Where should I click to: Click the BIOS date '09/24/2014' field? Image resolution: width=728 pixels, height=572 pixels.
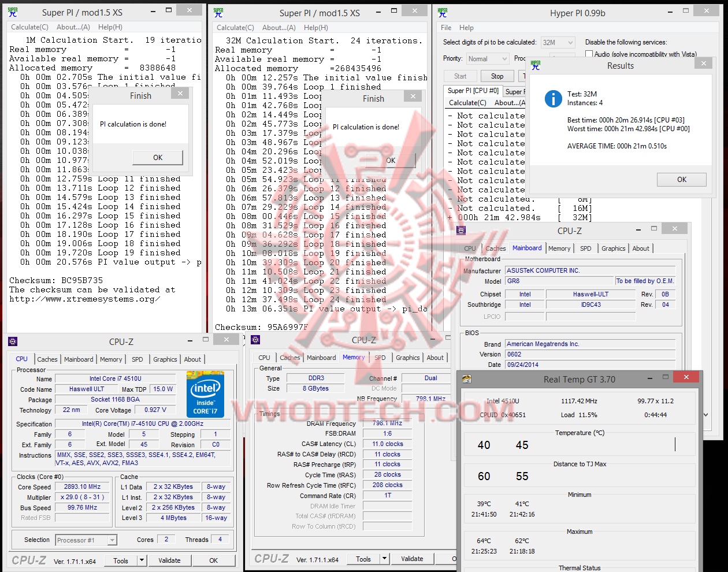click(590, 365)
